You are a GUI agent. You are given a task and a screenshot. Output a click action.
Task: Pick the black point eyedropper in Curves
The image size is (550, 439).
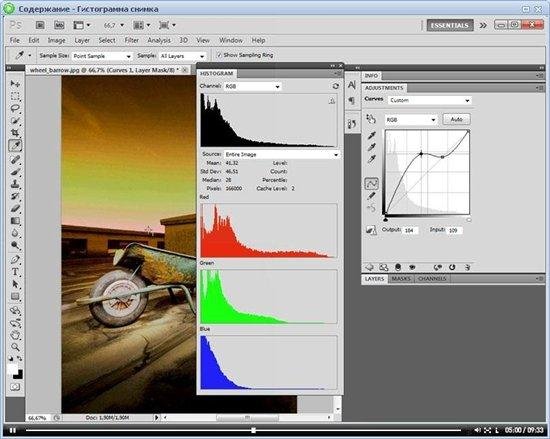tap(371, 135)
